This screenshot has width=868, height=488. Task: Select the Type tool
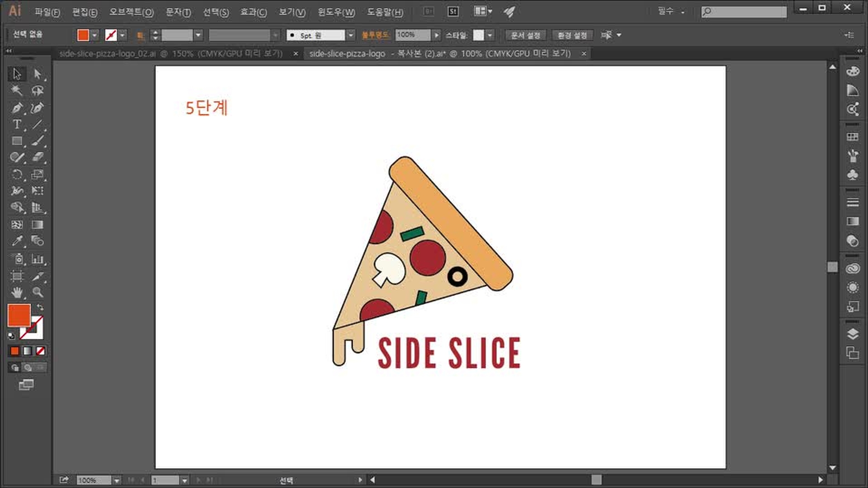pyautogui.click(x=17, y=124)
